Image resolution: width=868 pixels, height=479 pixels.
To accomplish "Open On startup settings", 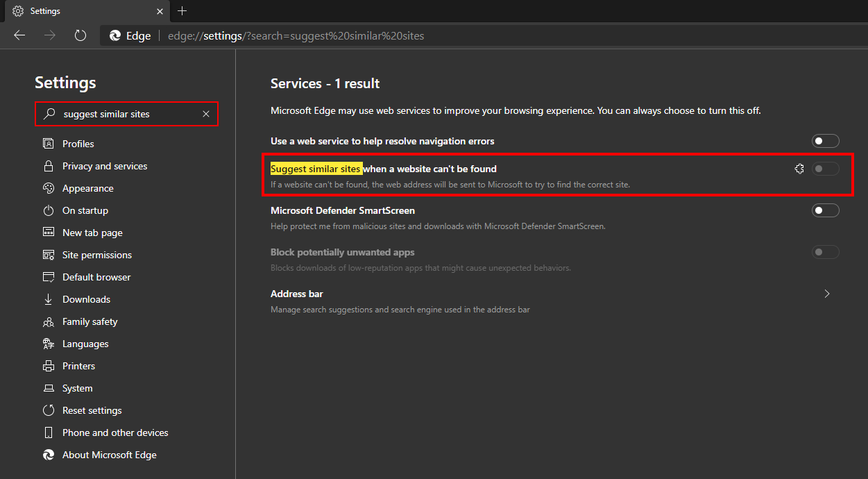I will coord(85,210).
